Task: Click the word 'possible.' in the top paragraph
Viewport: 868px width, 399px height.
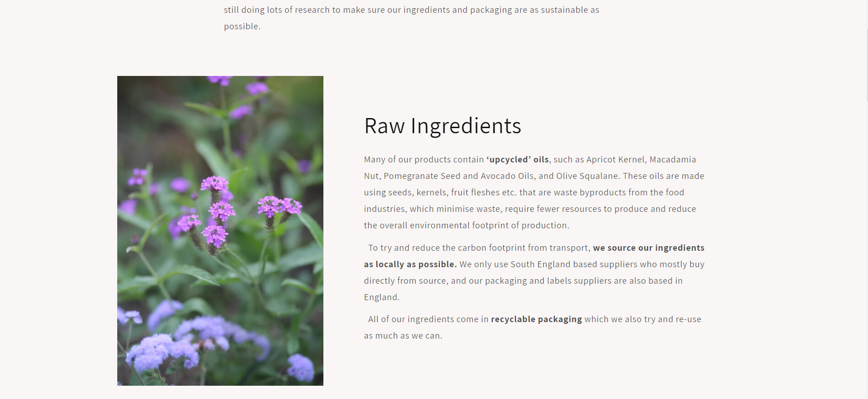Action: tap(242, 27)
